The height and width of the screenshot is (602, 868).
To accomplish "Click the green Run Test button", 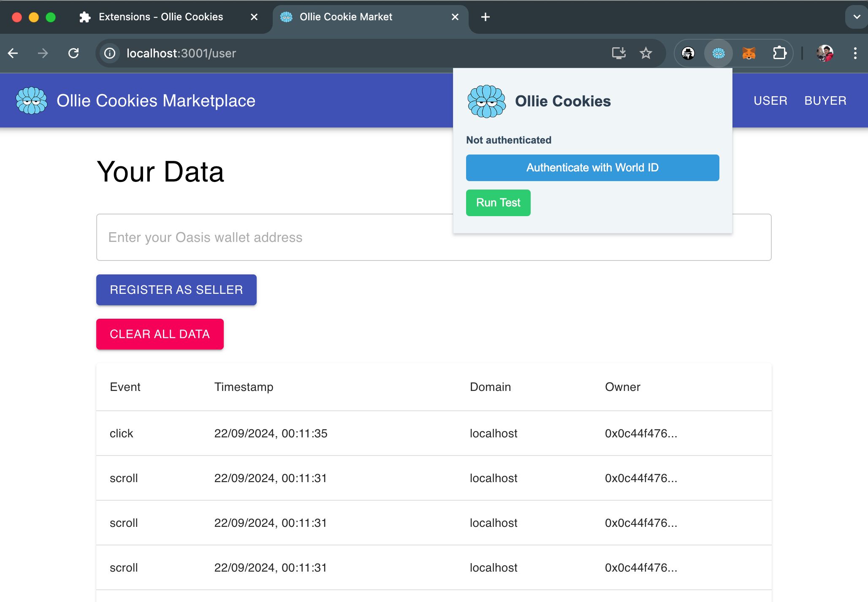I will (498, 203).
